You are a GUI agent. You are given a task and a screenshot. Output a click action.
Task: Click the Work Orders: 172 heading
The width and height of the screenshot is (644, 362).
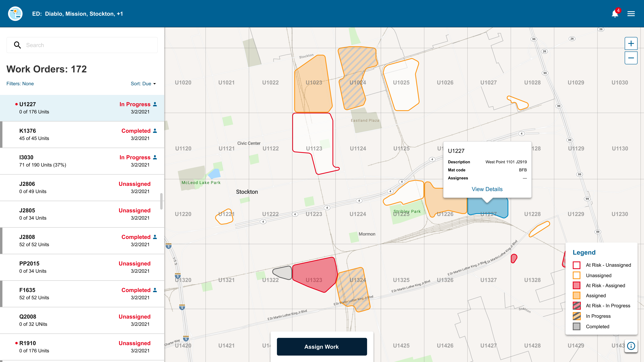click(x=47, y=69)
